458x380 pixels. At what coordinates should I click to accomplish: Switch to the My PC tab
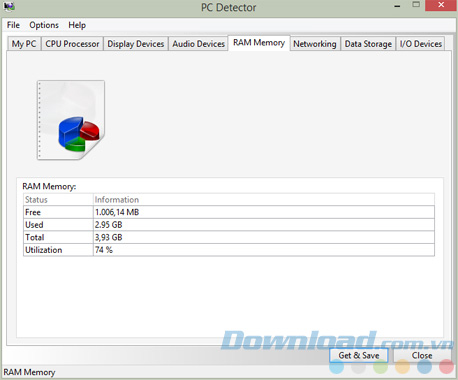[x=24, y=44]
